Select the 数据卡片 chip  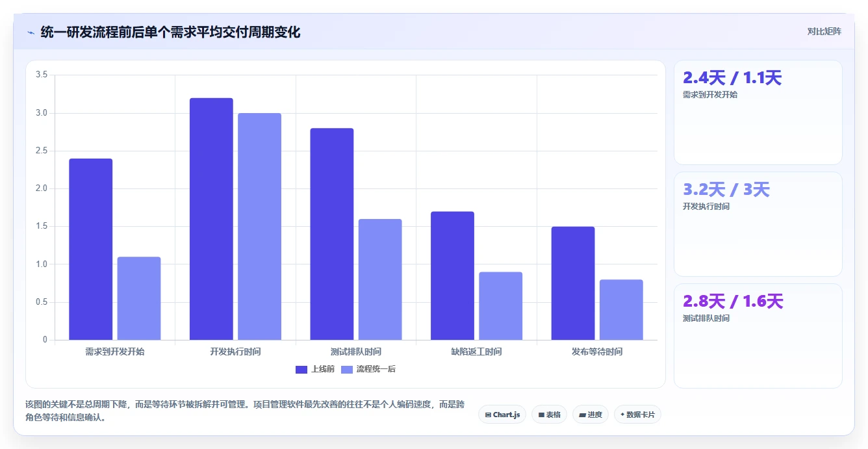pos(637,415)
